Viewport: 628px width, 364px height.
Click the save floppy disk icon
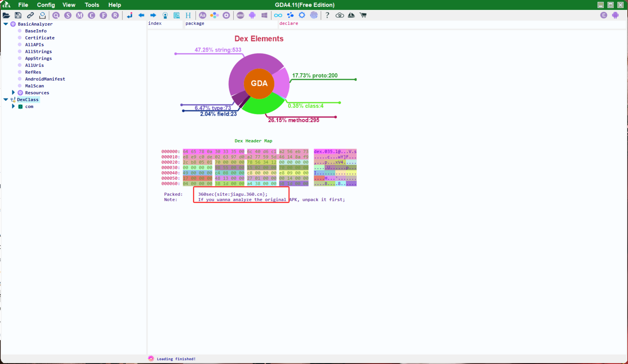point(18,15)
